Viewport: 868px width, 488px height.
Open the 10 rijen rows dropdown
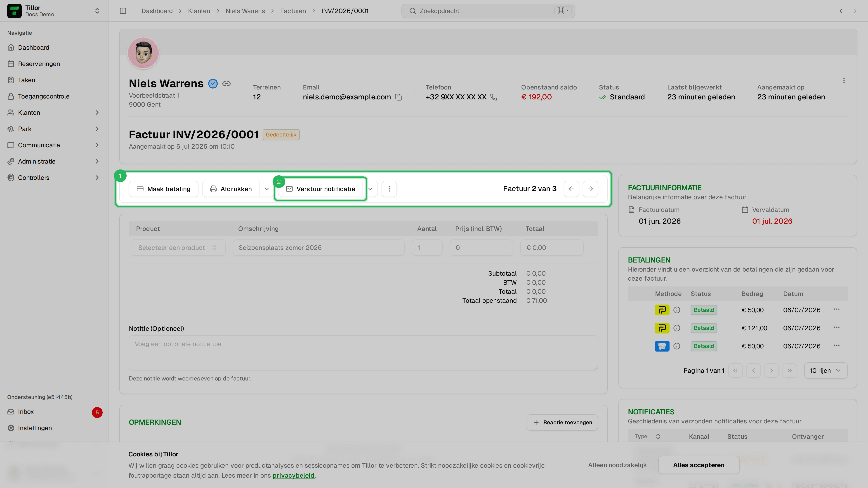pyautogui.click(x=826, y=371)
